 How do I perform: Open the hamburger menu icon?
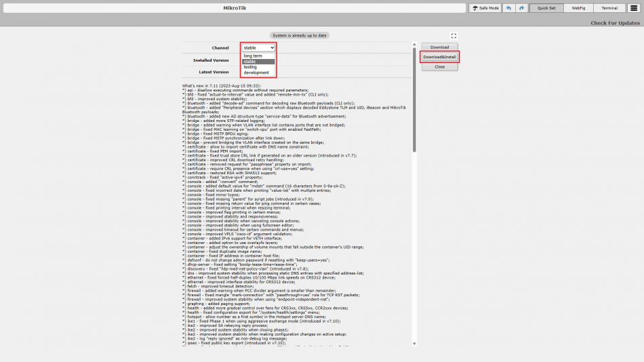[x=633, y=8]
